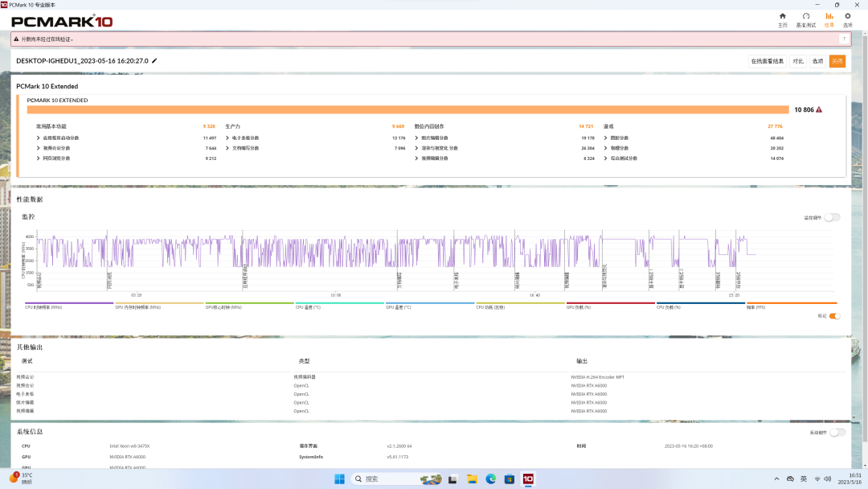Open Microsoft Store from taskbar
The width and height of the screenshot is (868, 489).
point(510,479)
